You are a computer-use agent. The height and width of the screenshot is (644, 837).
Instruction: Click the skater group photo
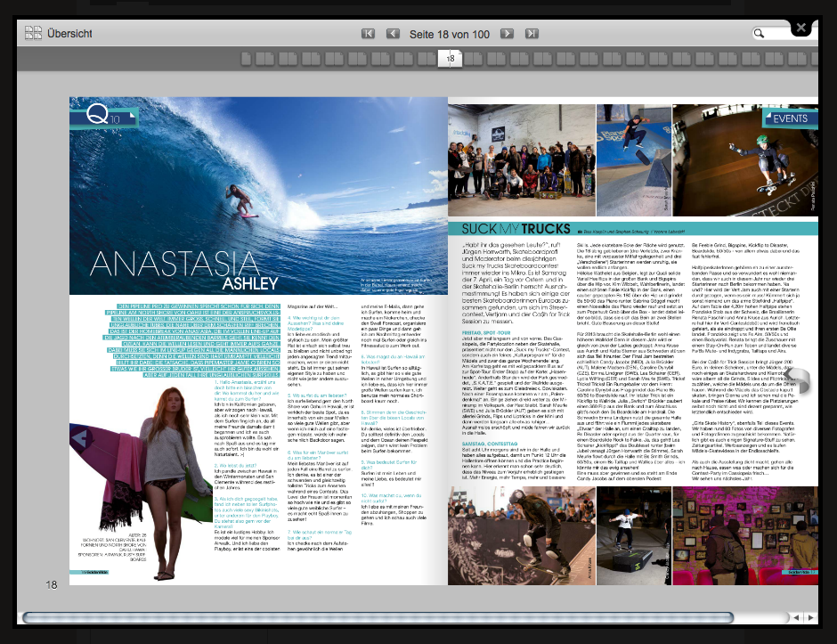(x=522, y=160)
